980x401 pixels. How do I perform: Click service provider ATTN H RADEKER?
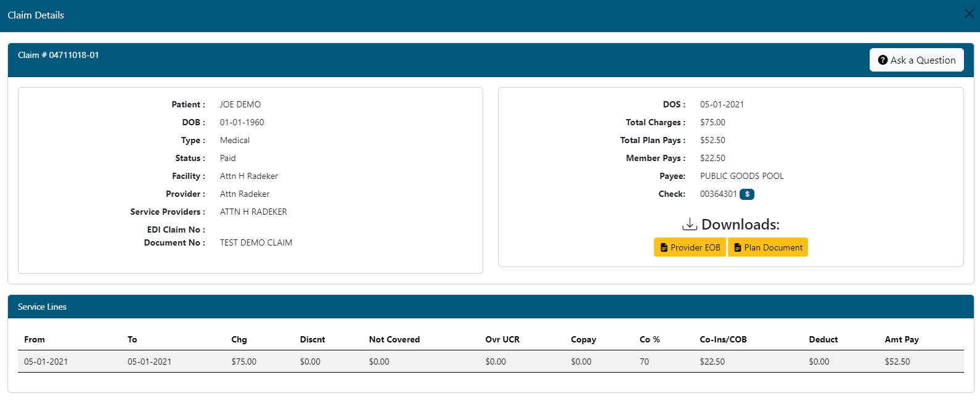[253, 212]
